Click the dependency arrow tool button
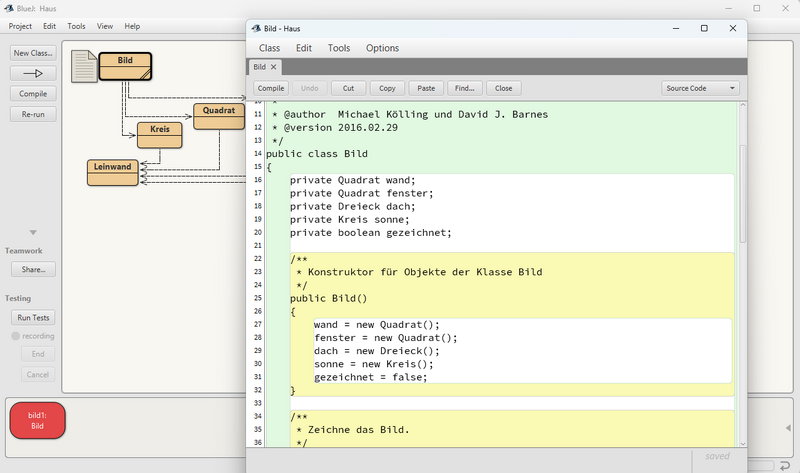This screenshot has width=800, height=473. pyautogui.click(x=33, y=73)
